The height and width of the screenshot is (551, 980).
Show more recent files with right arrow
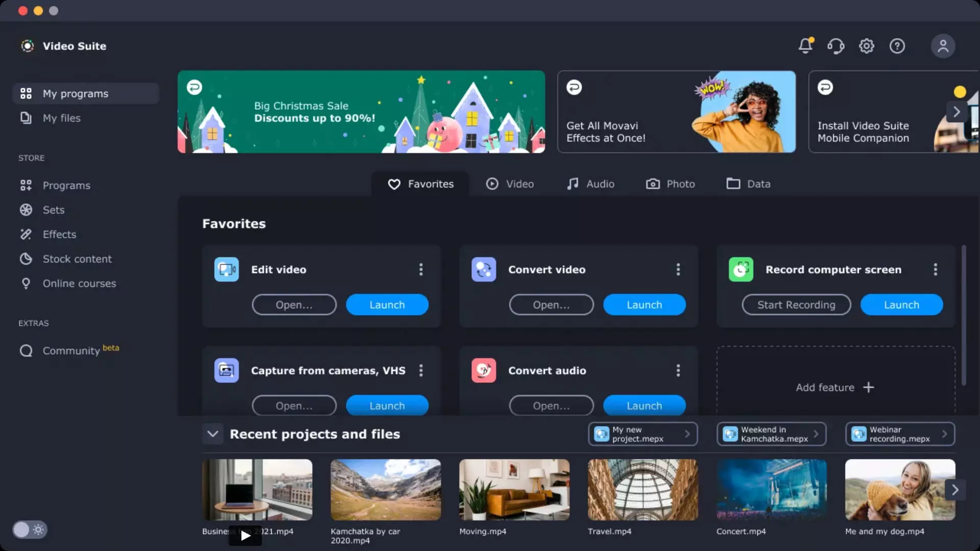[x=954, y=490]
